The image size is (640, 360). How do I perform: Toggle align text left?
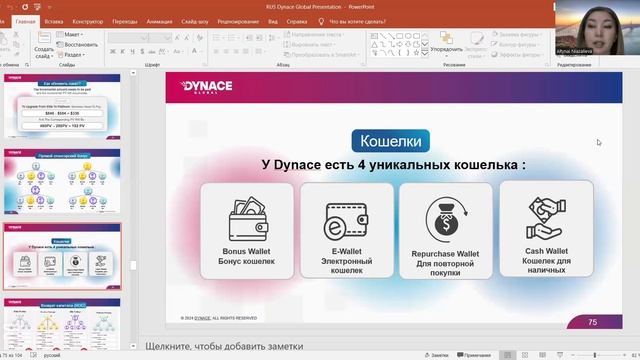click(x=216, y=52)
